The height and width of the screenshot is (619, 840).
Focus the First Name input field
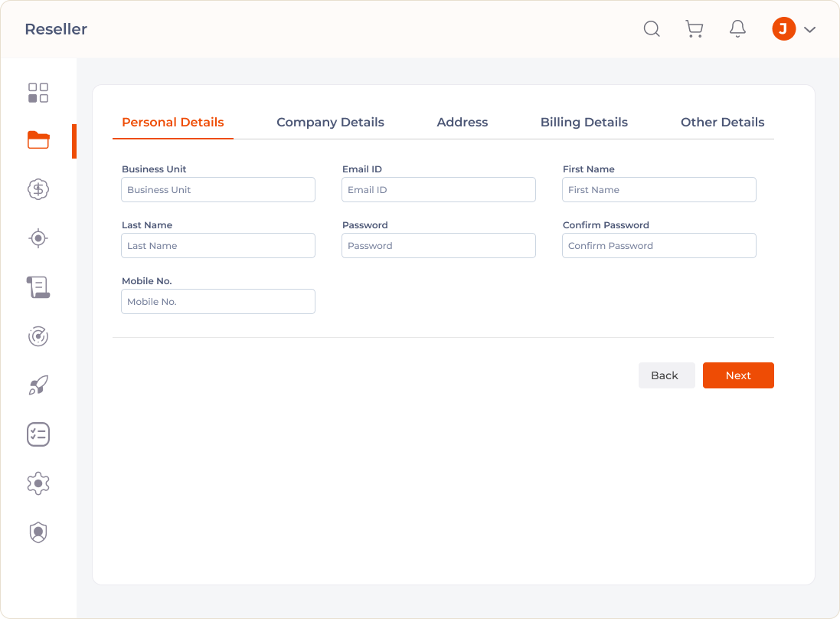click(x=659, y=190)
